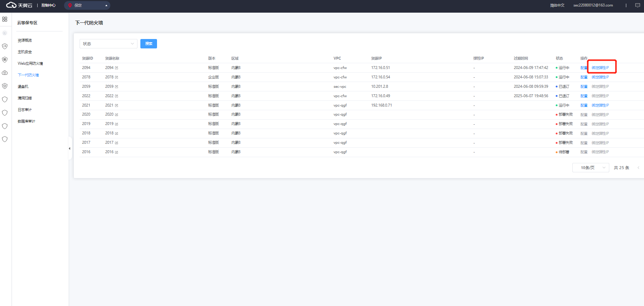Click 配置 for resource 2021
Image resolution: width=644 pixels, height=306 pixels.
(584, 105)
